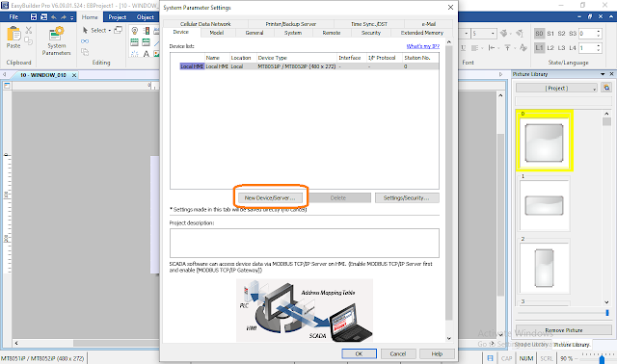Toggle state S2 button
The height and width of the screenshot is (364, 617).
pos(561,34)
